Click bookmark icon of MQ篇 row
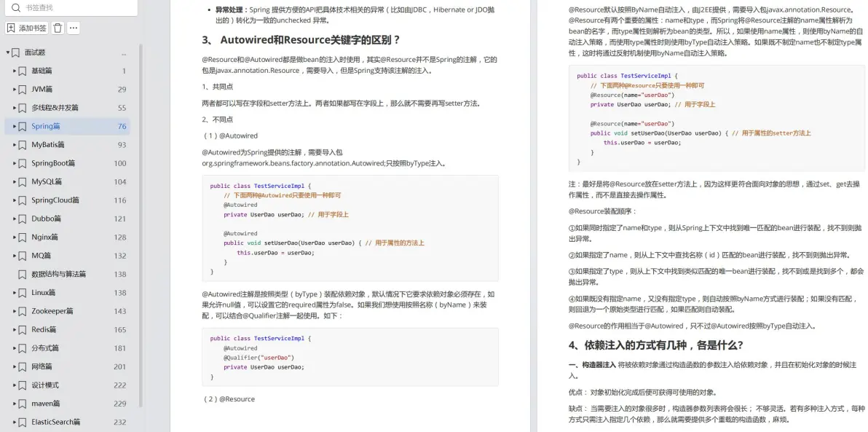Viewport: 868px width, 432px height. (22, 256)
